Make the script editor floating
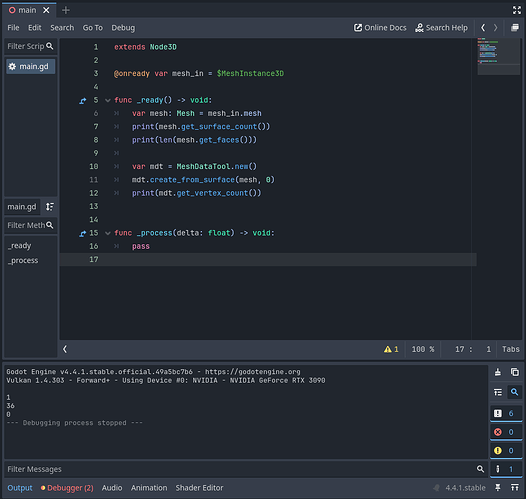The image size is (526, 499). click(x=515, y=27)
